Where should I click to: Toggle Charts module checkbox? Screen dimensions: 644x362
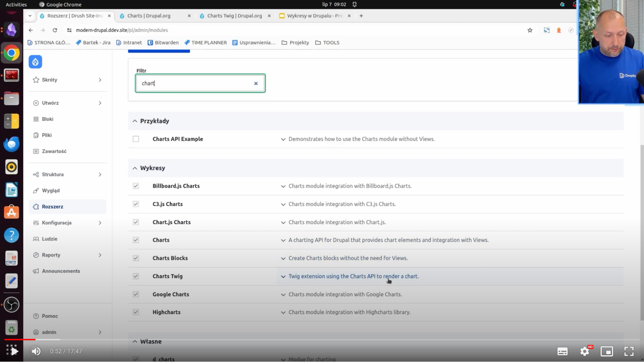click(136, 240)
